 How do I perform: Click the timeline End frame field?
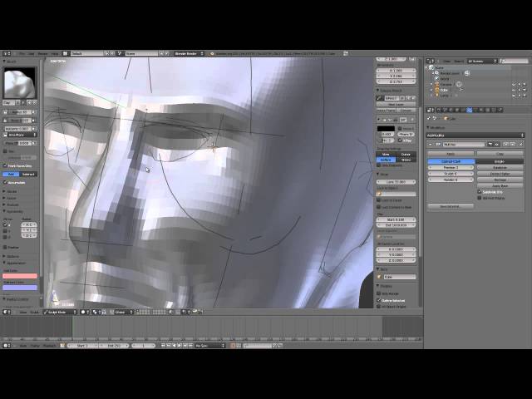[x=114, y=346]
